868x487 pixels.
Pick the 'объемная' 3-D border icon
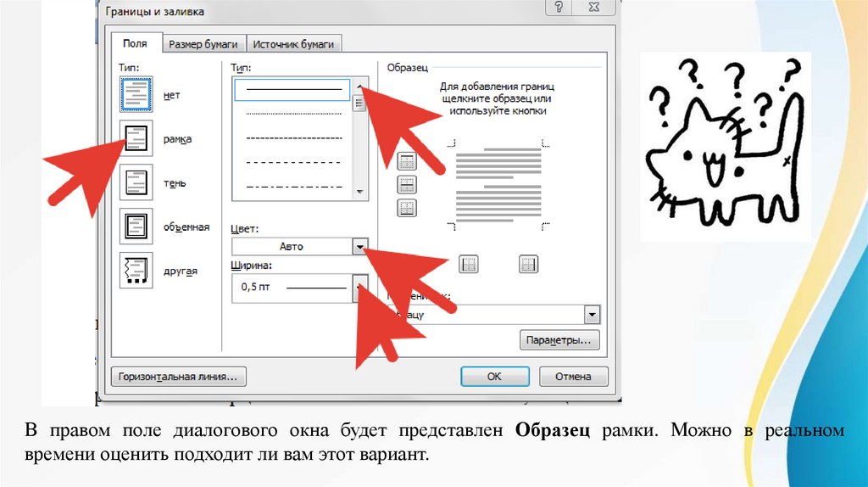(136, 226)
